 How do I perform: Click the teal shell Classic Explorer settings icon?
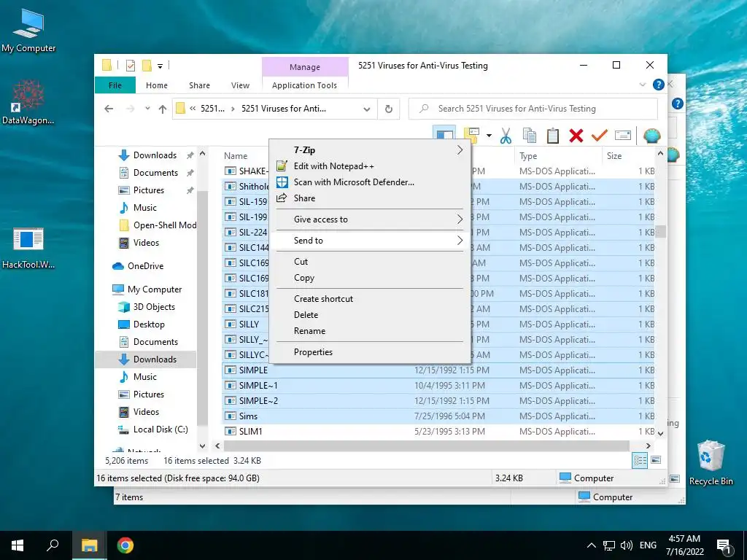(651, 136)
